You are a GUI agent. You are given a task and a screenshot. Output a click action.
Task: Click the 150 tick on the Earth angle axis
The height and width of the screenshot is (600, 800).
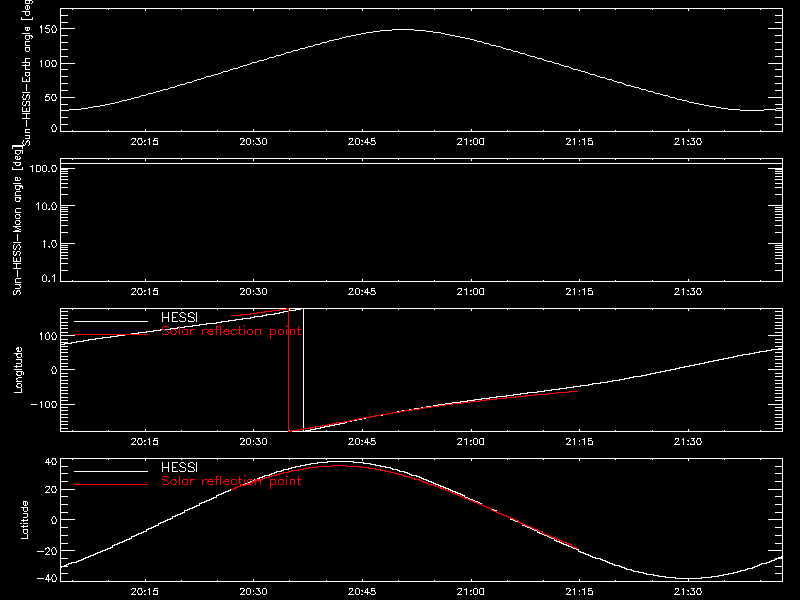click(47, 29)
